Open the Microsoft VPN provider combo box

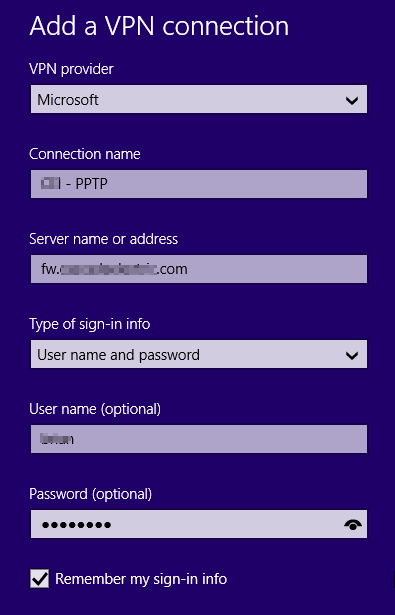[199, 99]
